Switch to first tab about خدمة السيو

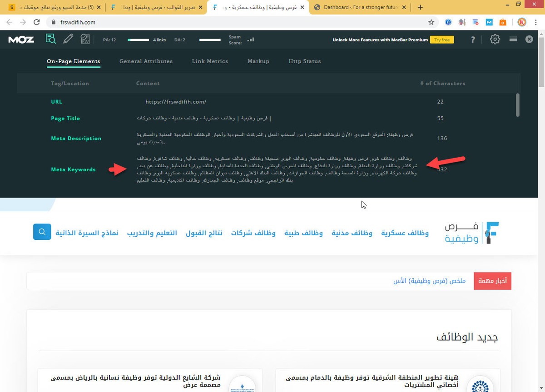[54, 7]
